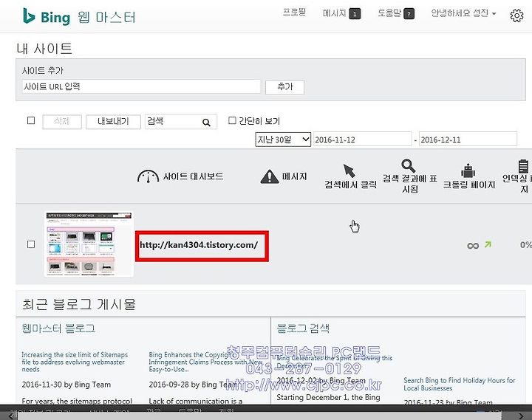Click the magnifier icon above 검색 결과에 표시됨

(x=408, y=166)
